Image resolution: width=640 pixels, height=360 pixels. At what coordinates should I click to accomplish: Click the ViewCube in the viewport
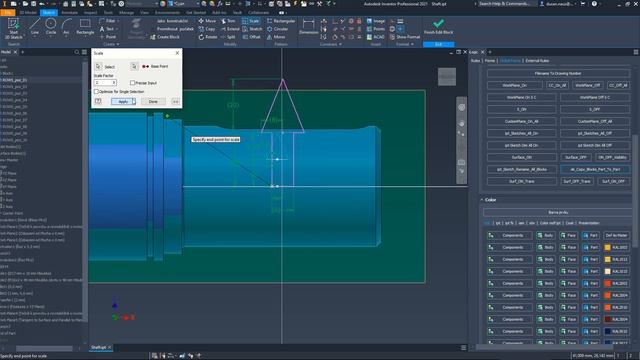[x=447, y=77]
